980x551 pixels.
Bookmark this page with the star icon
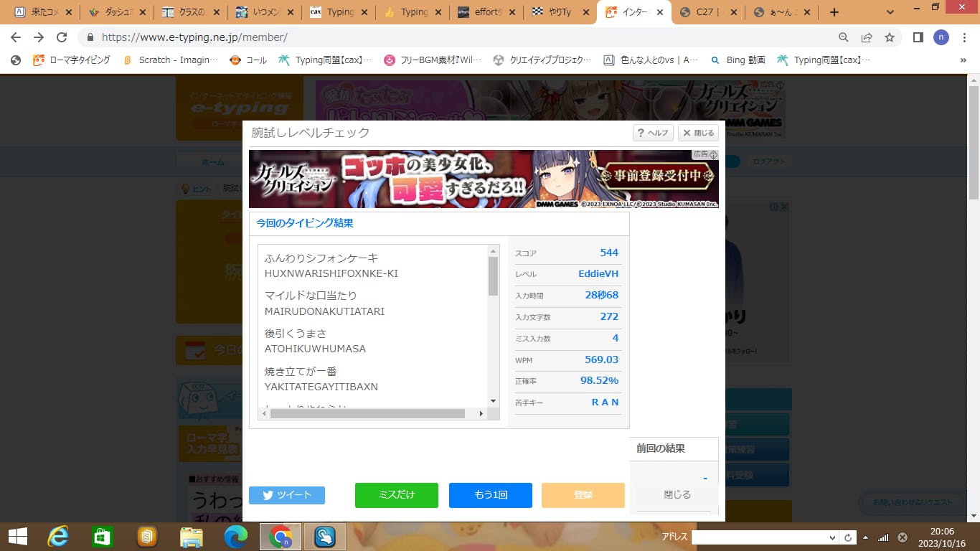point(890,37)
